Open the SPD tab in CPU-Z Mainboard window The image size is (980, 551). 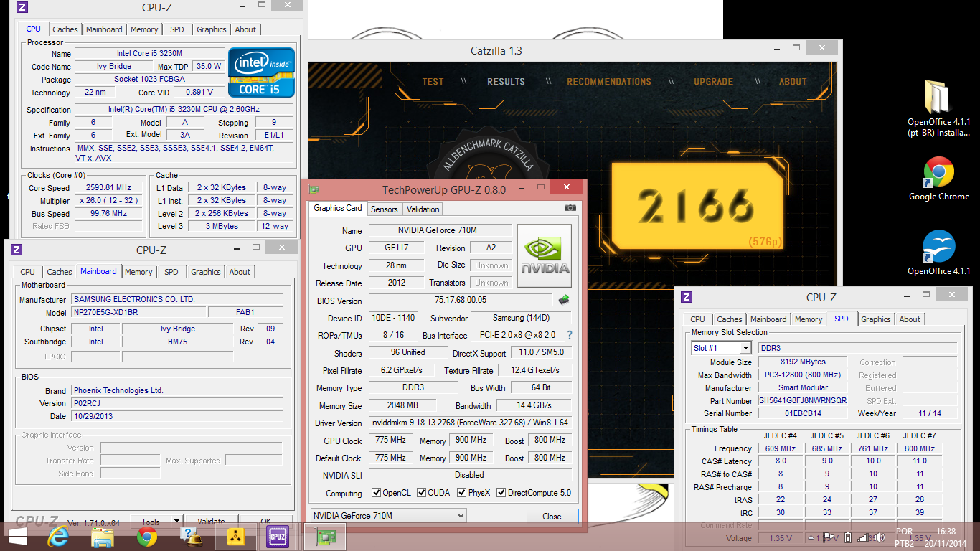coord(171,272)
